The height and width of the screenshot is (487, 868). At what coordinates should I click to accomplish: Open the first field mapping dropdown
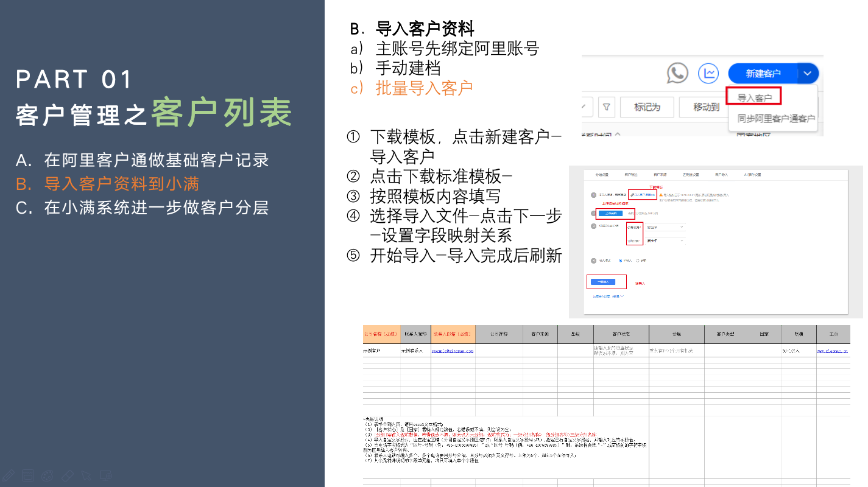coord(665,227)
